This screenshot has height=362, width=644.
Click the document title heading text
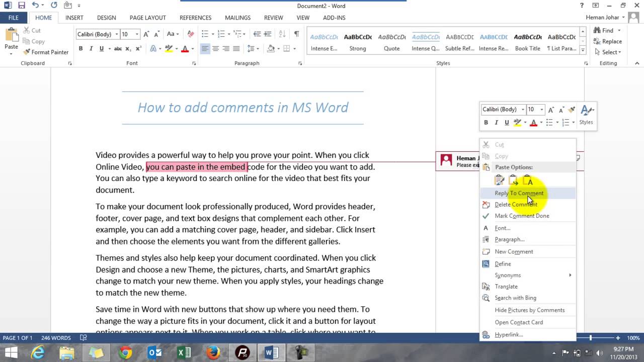click(243, 108)
